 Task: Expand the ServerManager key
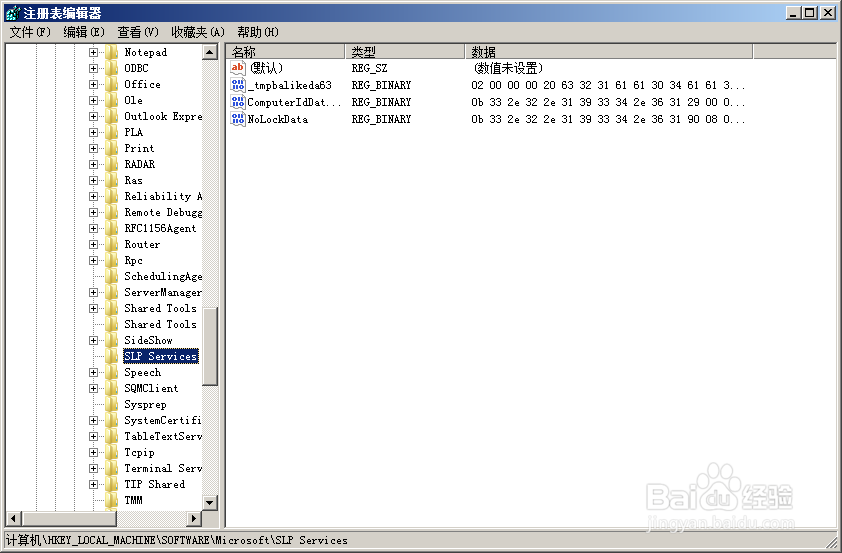coord(93,293)
